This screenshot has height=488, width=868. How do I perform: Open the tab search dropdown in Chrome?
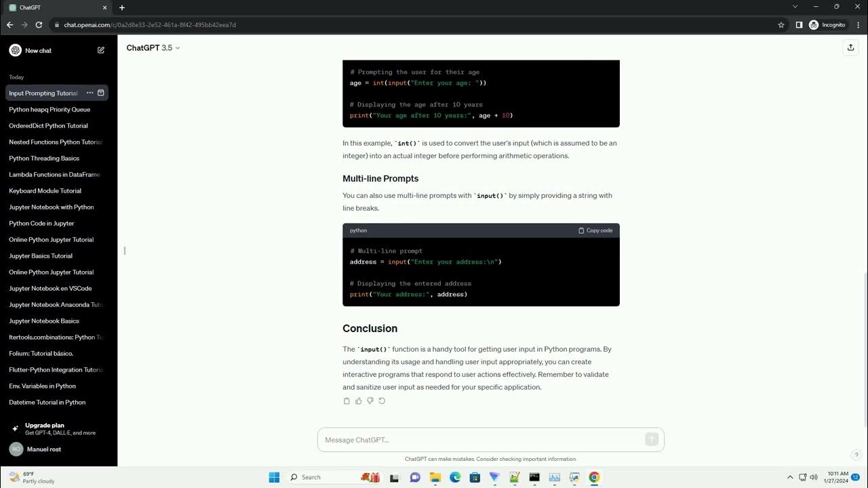795,7
